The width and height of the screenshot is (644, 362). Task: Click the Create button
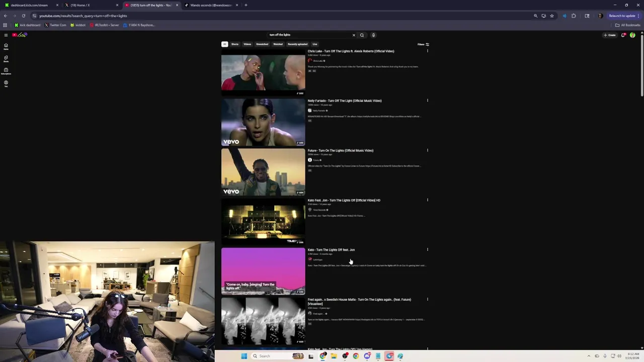click(x=610, y=35)
